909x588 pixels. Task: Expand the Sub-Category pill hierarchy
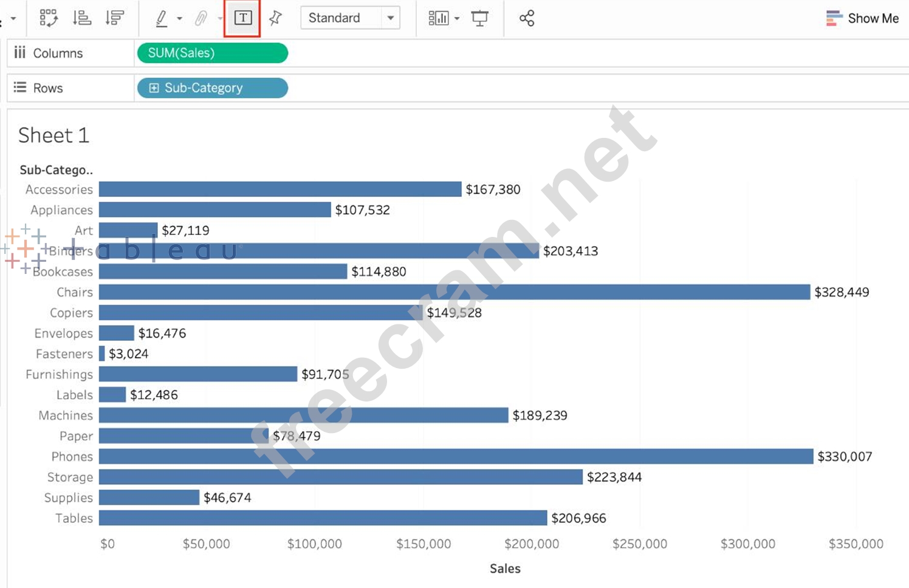click(x=154, y=88)
